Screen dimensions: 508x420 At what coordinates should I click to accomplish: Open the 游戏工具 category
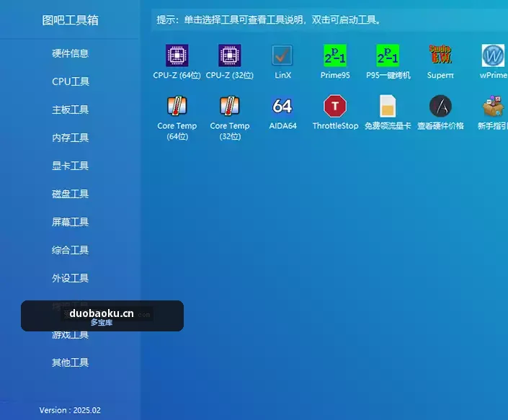pyautogui.click(x=71, y=335)
